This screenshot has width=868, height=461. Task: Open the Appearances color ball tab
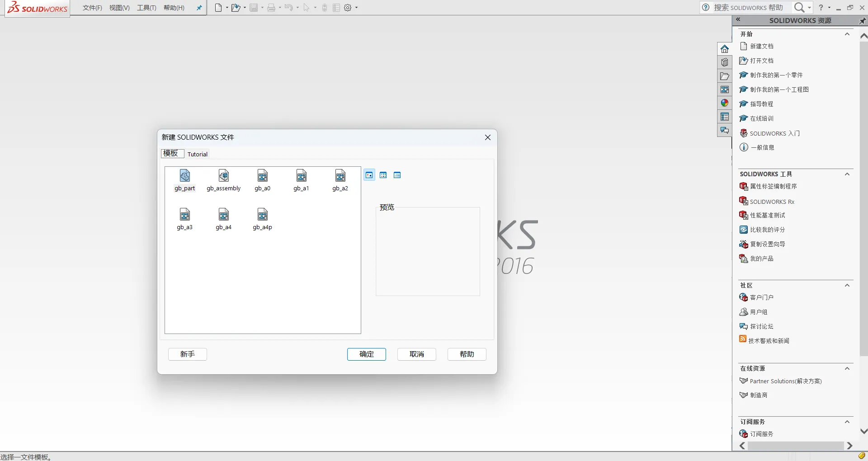tap(725, 103)
